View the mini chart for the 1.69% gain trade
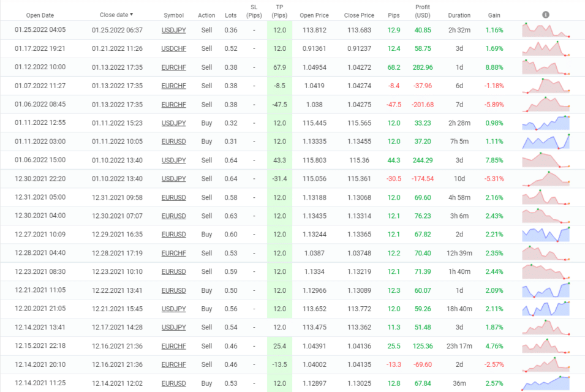The width and height of the screenshot is (585, 392). point(545,48)
